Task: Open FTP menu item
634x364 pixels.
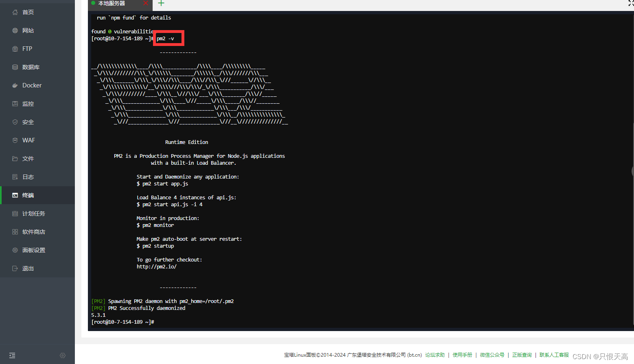Action: [37, 49]
